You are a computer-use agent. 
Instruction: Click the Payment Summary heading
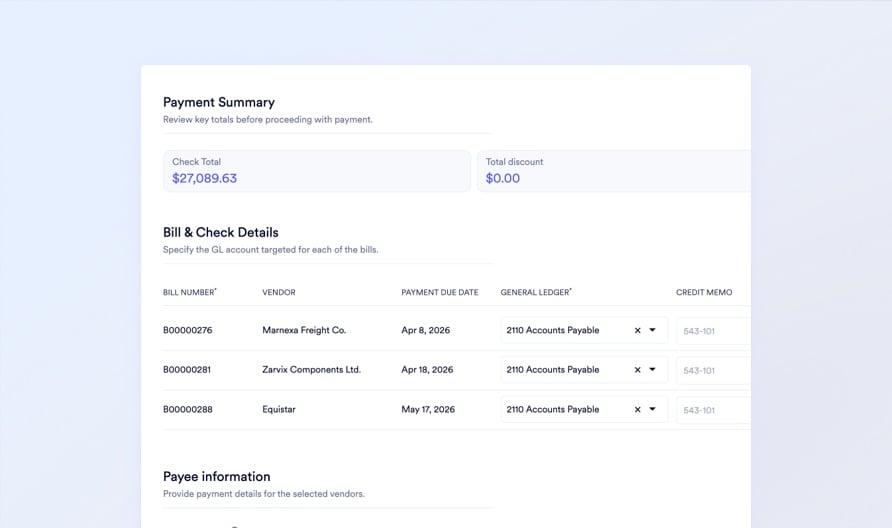click(x=218, y=102)
